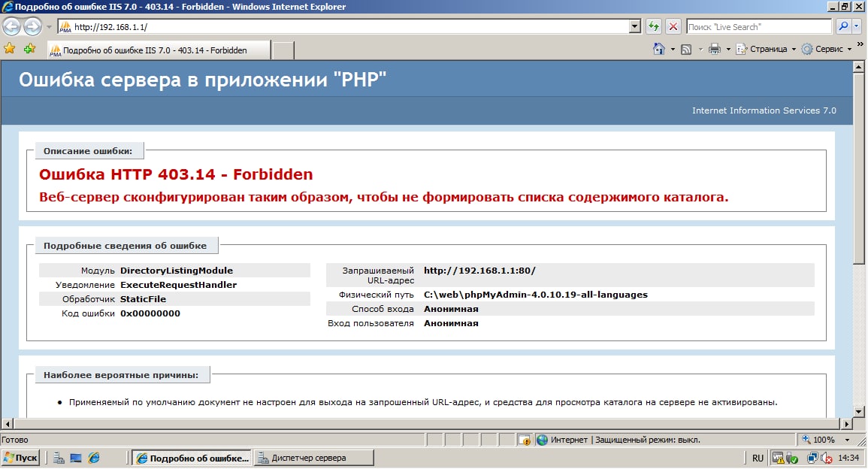This screenshot has width=868, height=469.
Task: Click the ExecuteRequestHandler value
Action: pyautogui.click(x=178, y=285)
